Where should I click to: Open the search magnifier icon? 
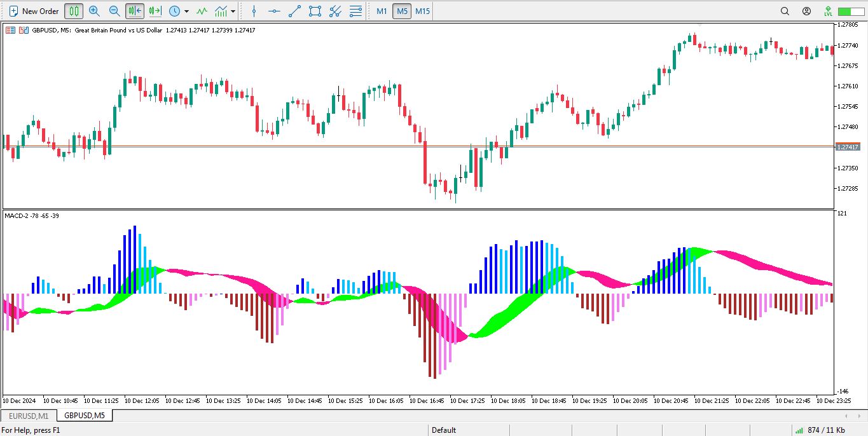click(785, 11)
